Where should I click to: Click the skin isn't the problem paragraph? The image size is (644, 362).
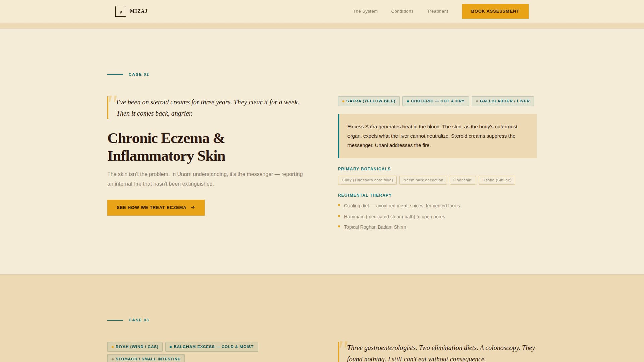[205, 179]
